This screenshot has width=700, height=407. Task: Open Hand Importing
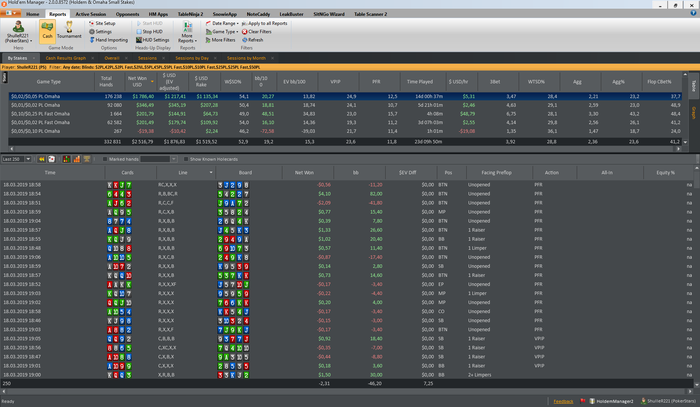108,40
